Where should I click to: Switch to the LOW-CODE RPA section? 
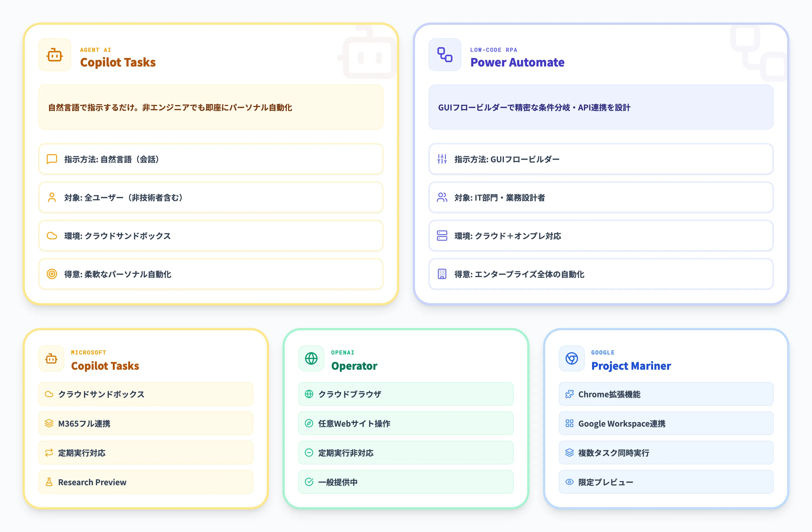click(x=494, y=49)
